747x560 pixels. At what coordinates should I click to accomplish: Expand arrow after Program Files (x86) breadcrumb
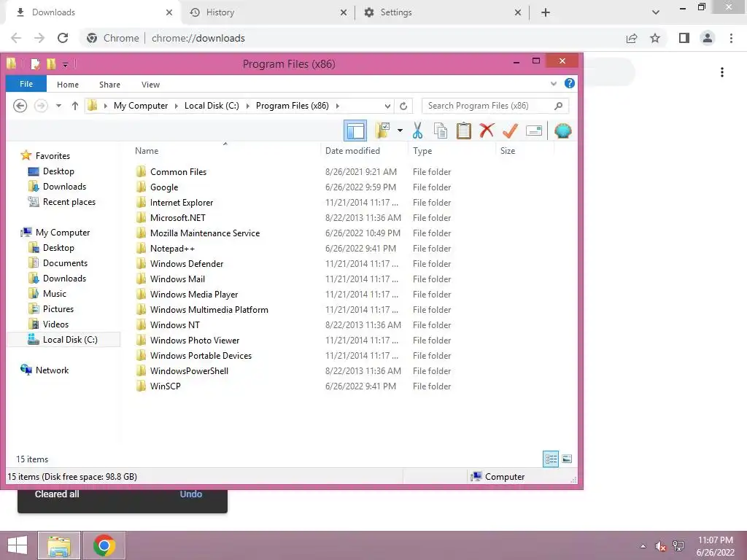pos(337,106)
